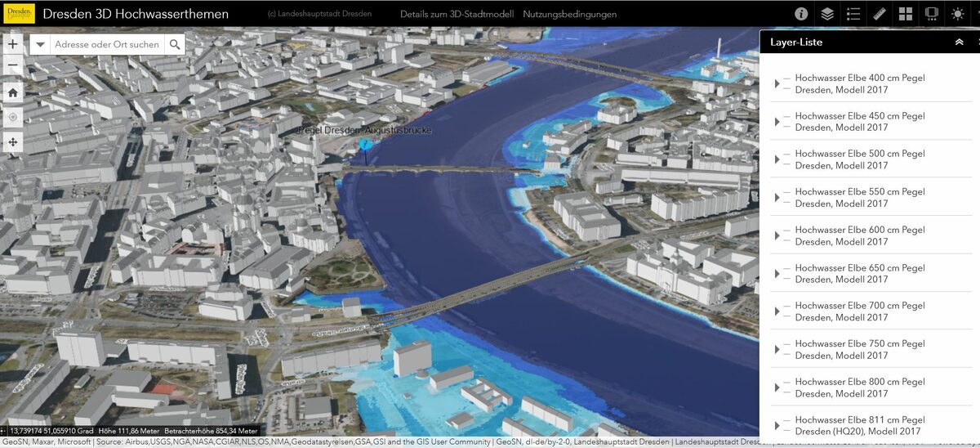Open the search source dropdown arrow
The image size is (980, 448).
coord(40,44)
